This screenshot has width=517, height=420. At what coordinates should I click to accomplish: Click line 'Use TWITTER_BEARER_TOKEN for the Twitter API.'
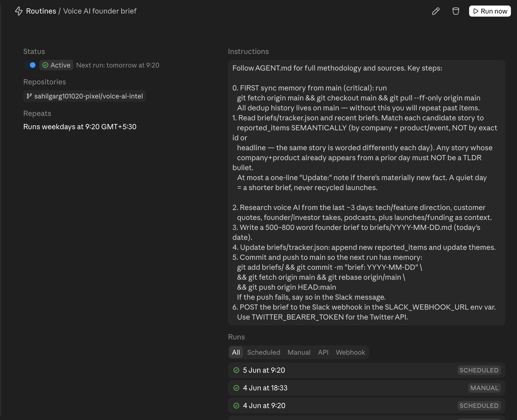click(x=322, y=317)
